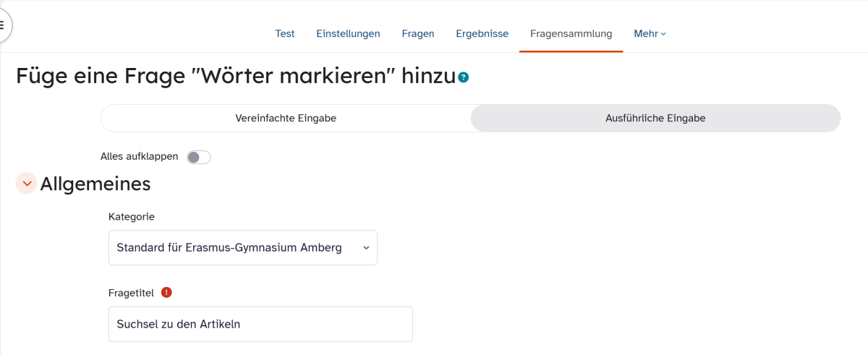Click the Kategorie field label

pos(132,216)
